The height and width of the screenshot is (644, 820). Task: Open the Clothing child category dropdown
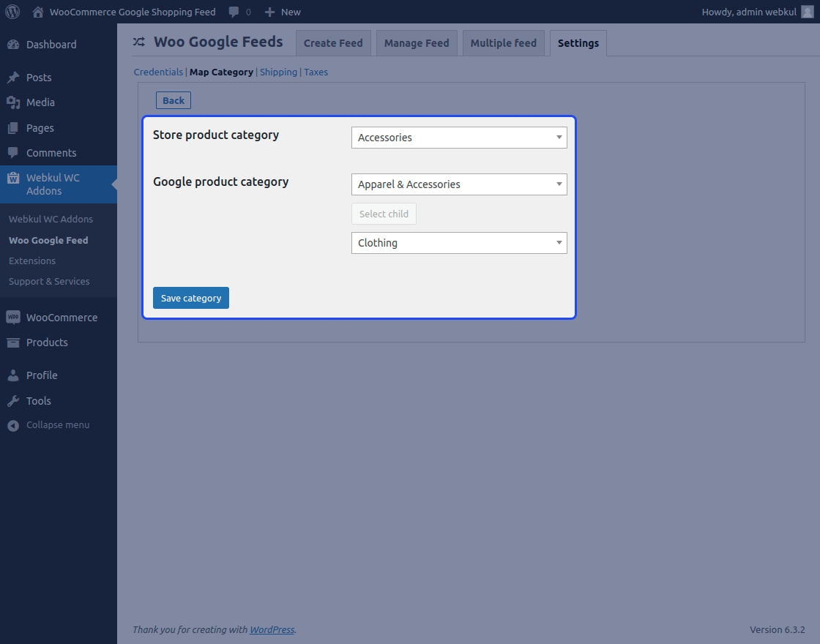point(459,243)
